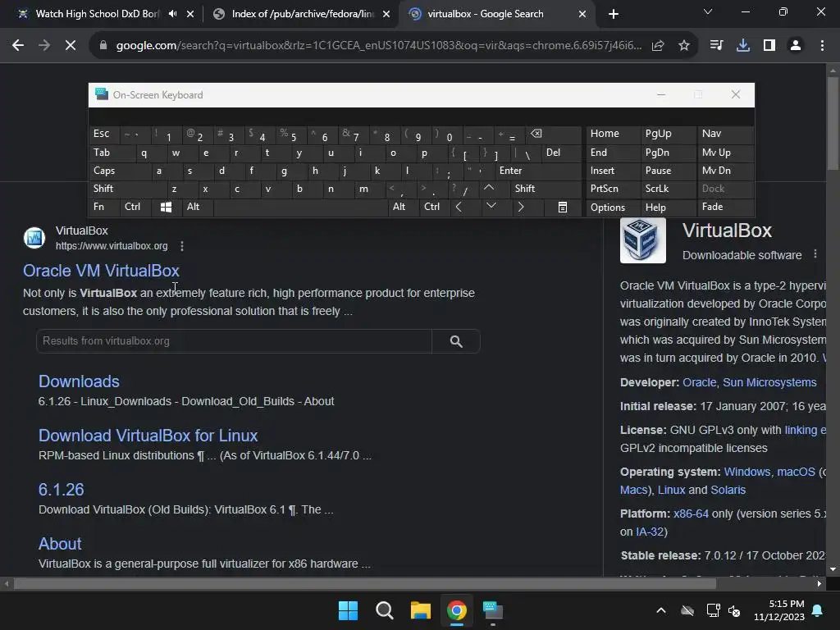Open the 5:15 PM clock flyout

[779, 610]
